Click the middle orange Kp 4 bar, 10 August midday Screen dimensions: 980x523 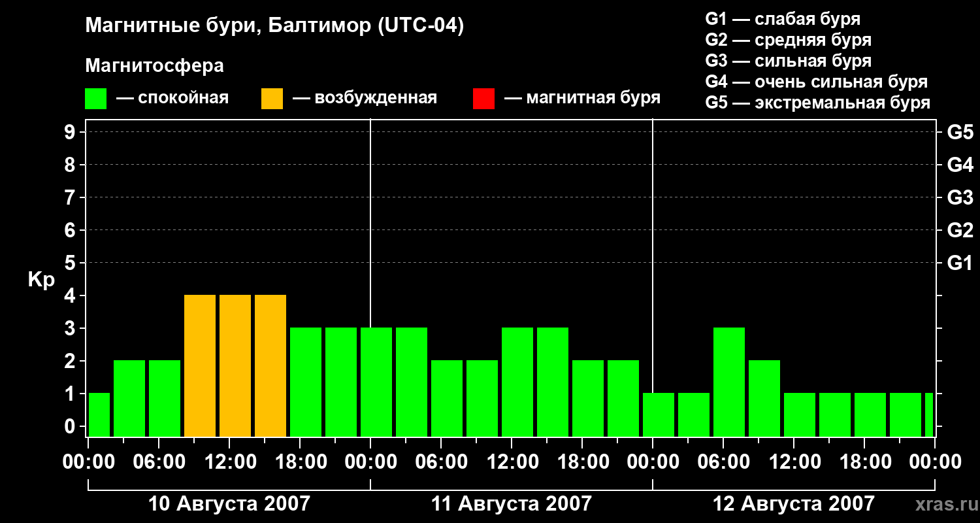tap(235, 366)
